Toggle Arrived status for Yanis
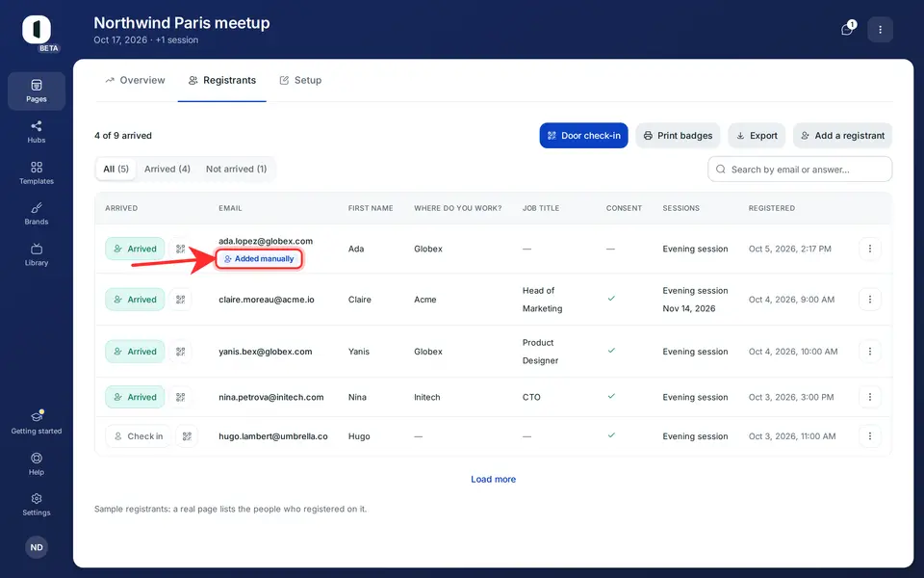This screenshot has width=924, height=578. (x=135, y=352)
